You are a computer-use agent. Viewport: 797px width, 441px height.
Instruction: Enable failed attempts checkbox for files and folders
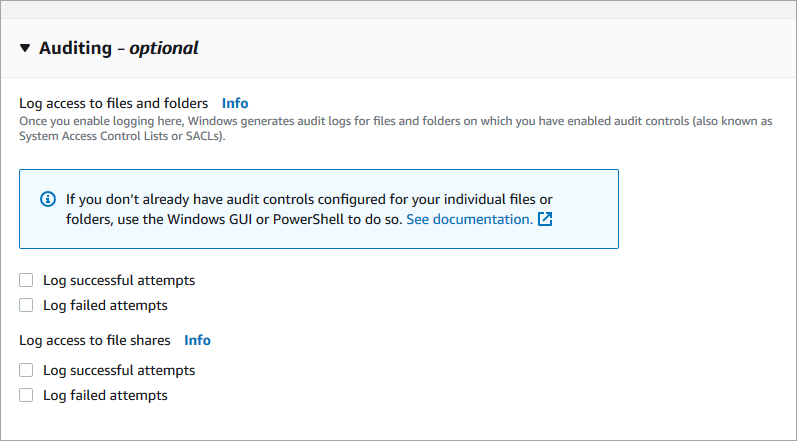pyautogui.click(x=26, y=305)
